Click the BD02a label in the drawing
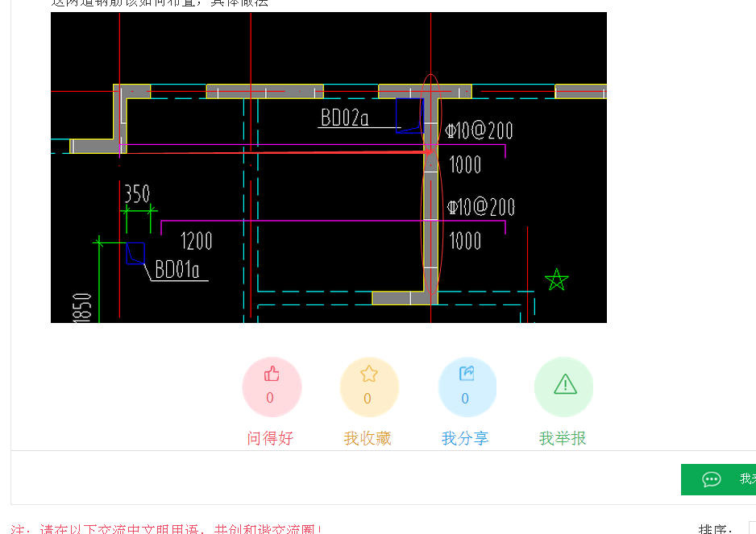Image resolution: width=756 pixels, height=534 pixels. point(345,118)
